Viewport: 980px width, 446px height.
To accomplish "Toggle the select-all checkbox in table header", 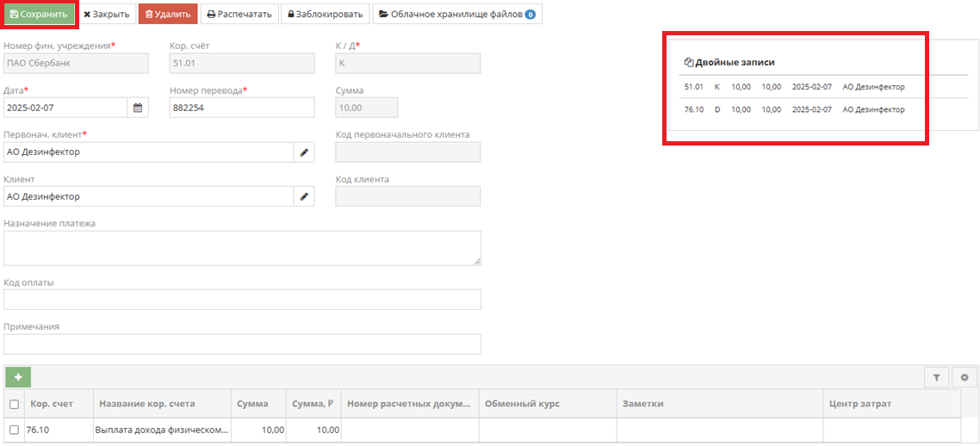I will [14, 404].
